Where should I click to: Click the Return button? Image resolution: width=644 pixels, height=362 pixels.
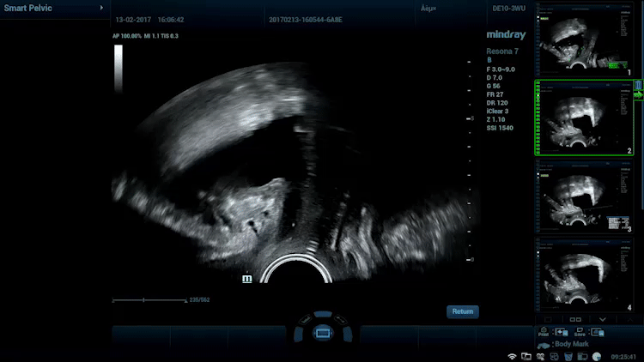(x=463, y=312)
